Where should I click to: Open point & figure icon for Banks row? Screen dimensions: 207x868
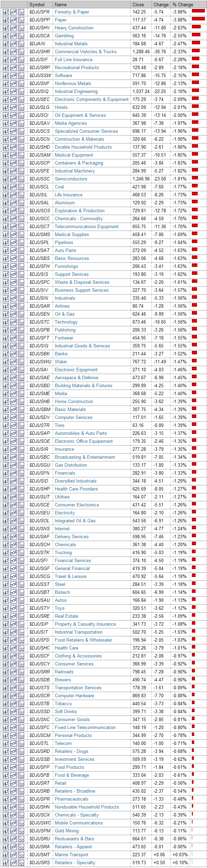21,354
